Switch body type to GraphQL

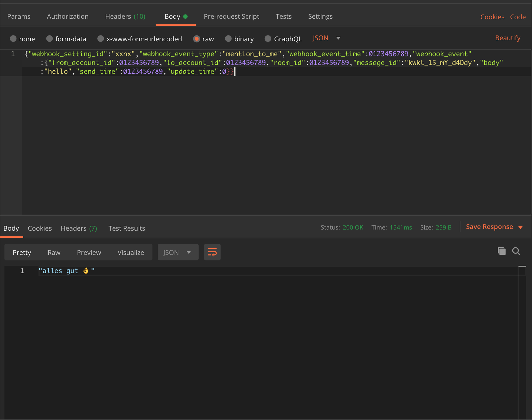point(268,39)
